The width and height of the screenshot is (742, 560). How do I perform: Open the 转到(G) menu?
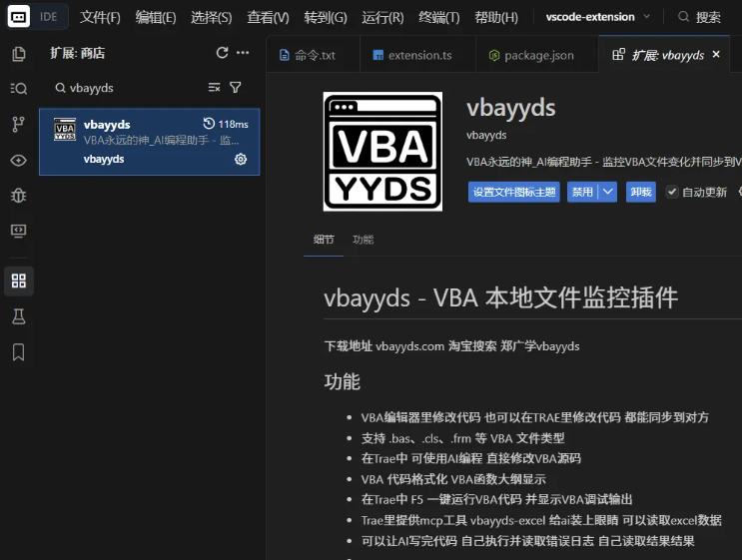coord(326,17)
